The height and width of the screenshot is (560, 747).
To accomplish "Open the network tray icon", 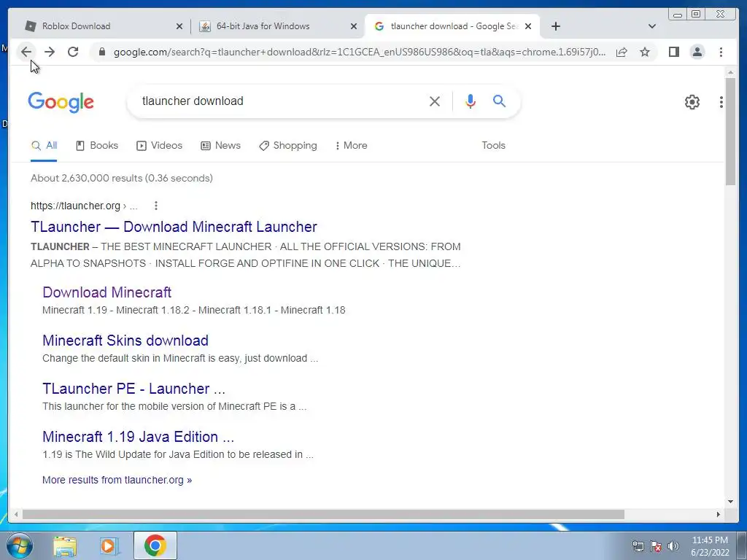I will coord(638,546).
